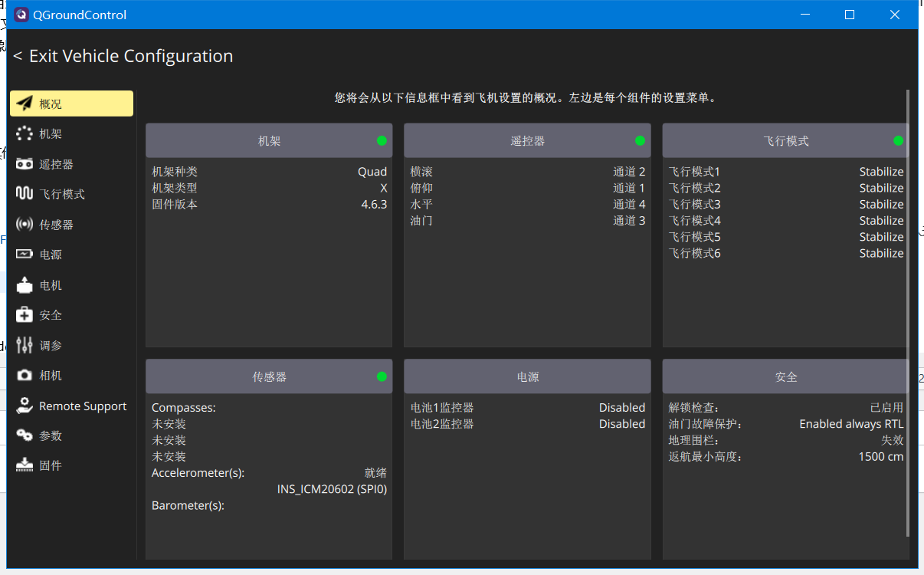924x575 pixels.
Task: Select the 遥控器 radio controller icon
Action: pos(25,164)
